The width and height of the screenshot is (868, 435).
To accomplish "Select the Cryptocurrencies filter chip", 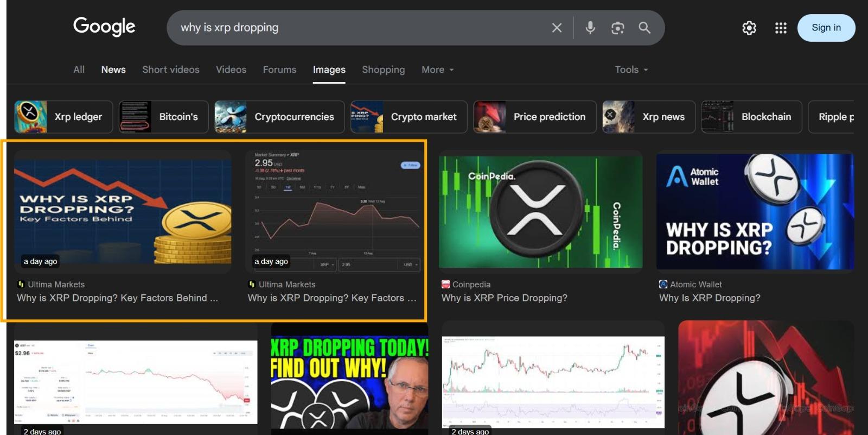I will coord(279,117).
